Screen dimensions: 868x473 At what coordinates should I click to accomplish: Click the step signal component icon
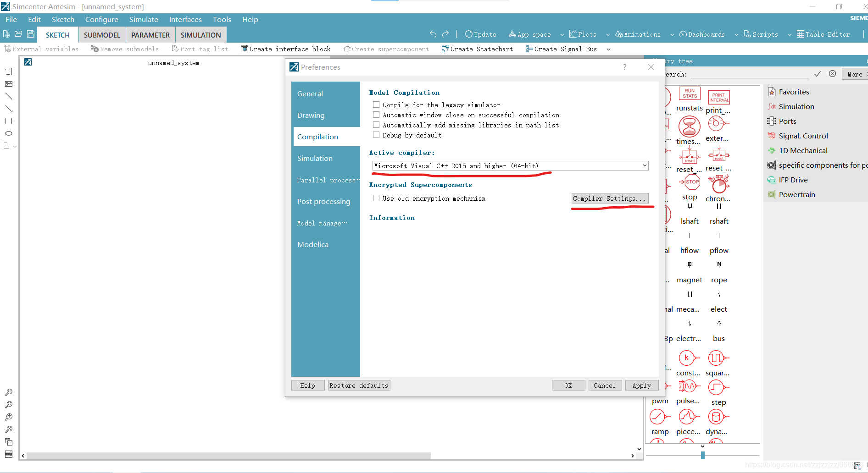point(718,387)
